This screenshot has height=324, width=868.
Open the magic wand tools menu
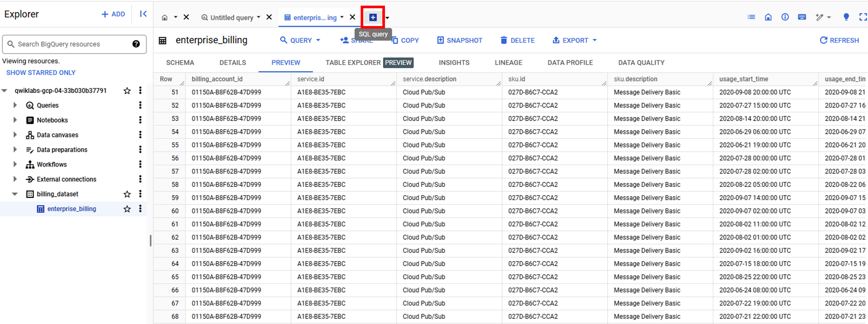click(823, 17)
